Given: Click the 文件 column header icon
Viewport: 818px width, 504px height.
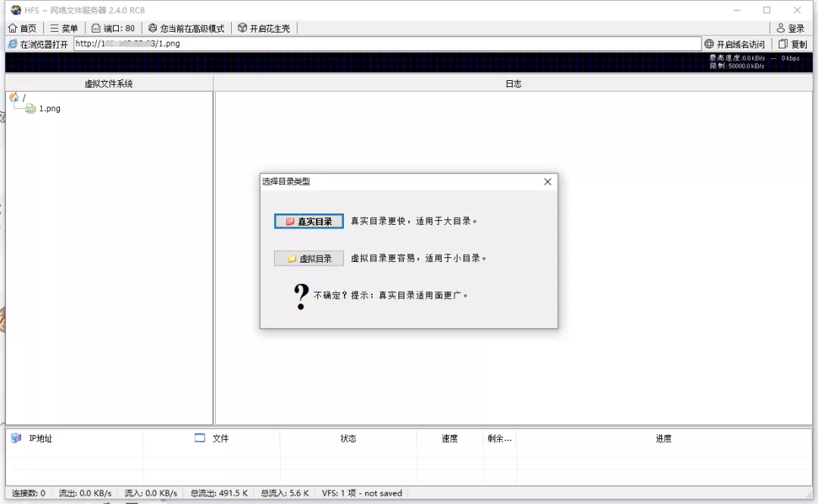Looking at the screenshot, I should pos(199,438).
